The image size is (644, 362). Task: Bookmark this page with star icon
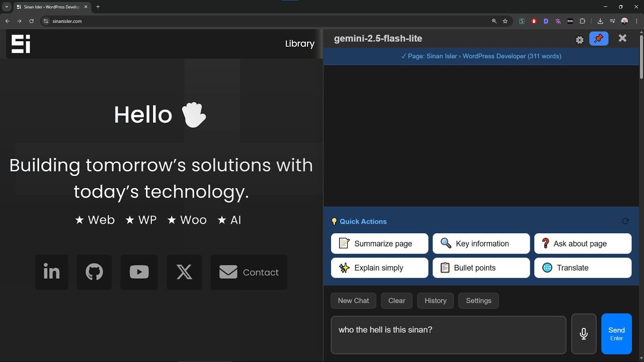[x=505, y=21]
